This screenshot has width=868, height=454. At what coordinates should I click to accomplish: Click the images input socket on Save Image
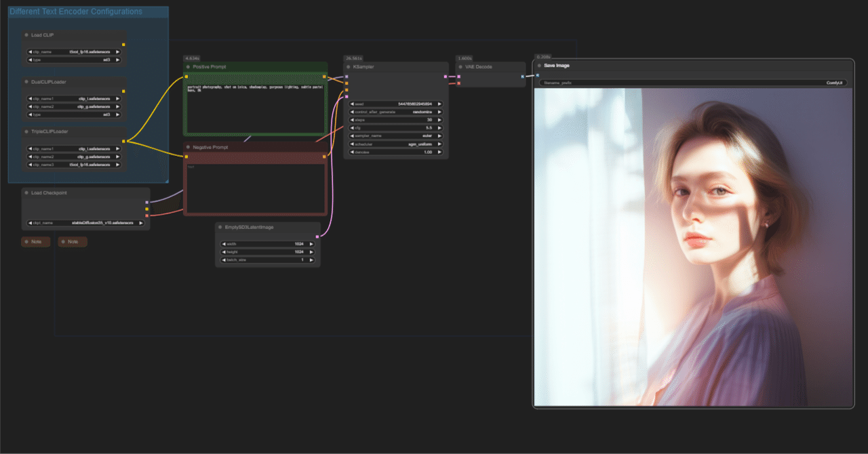[537, 76]
